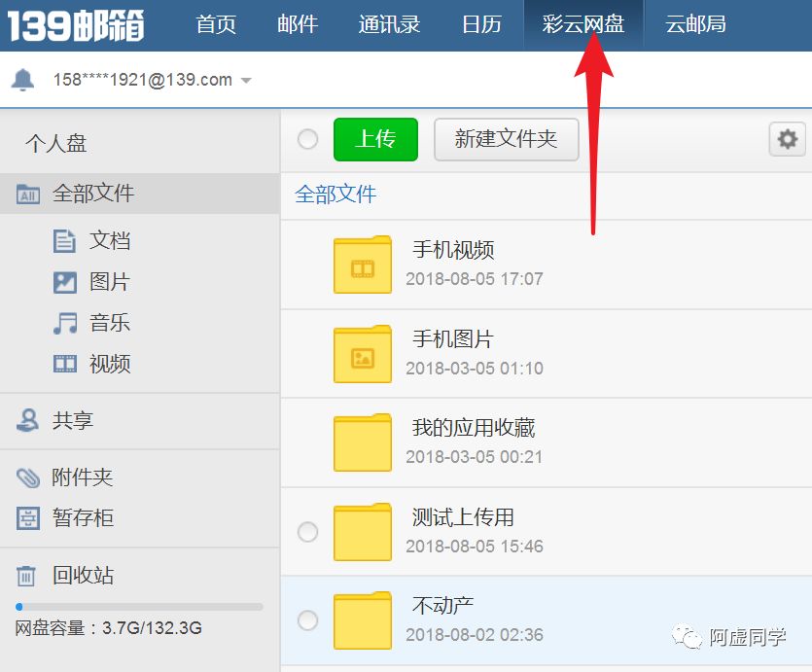
Task: Click the 手机图片 folder name
Action: (453, 339)
